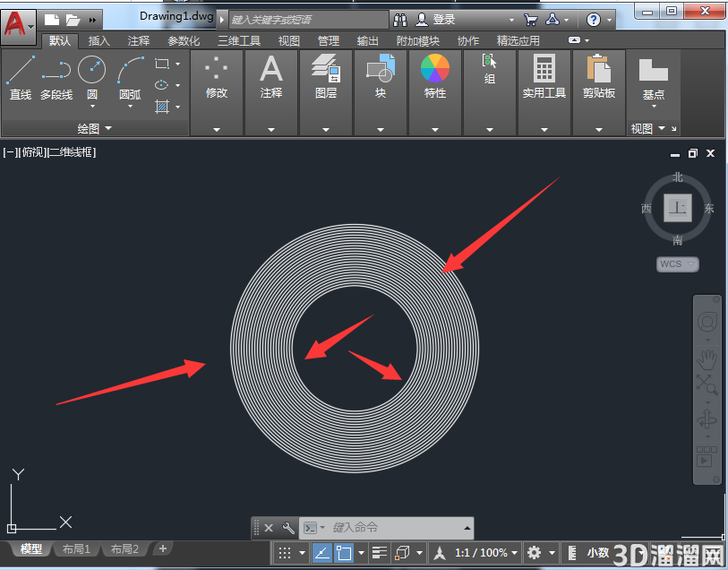The width and height of the screenshot is (728, 570).
Task: Click the 登录 sign-in button
Action: click(x=436, y=20)
